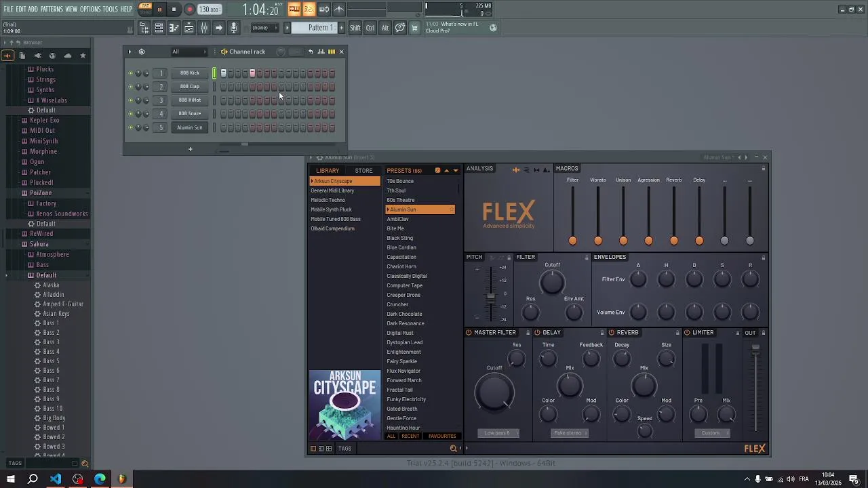The image size is (868, 488).
Task: Toggle the countdown 3-2-1 before recording icon
Action: [x=309, y=9]
